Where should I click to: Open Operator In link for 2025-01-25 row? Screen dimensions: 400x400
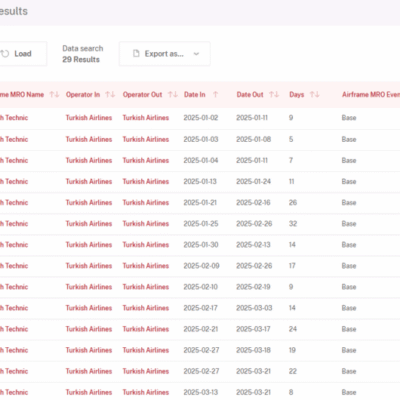pos(89,224)
